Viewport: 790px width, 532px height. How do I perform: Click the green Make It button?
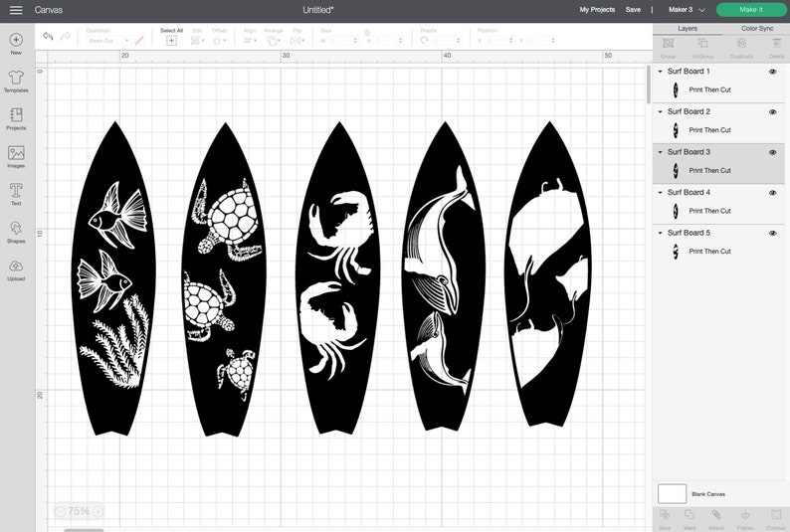(x=751, y=10)
